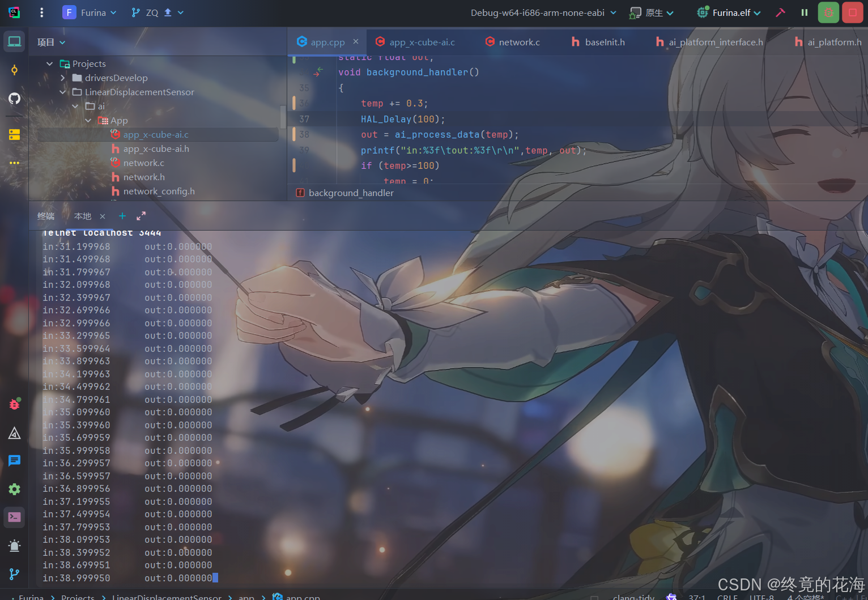Stop the running process with red button
The image size is (868, 600).
coord(852,12)
